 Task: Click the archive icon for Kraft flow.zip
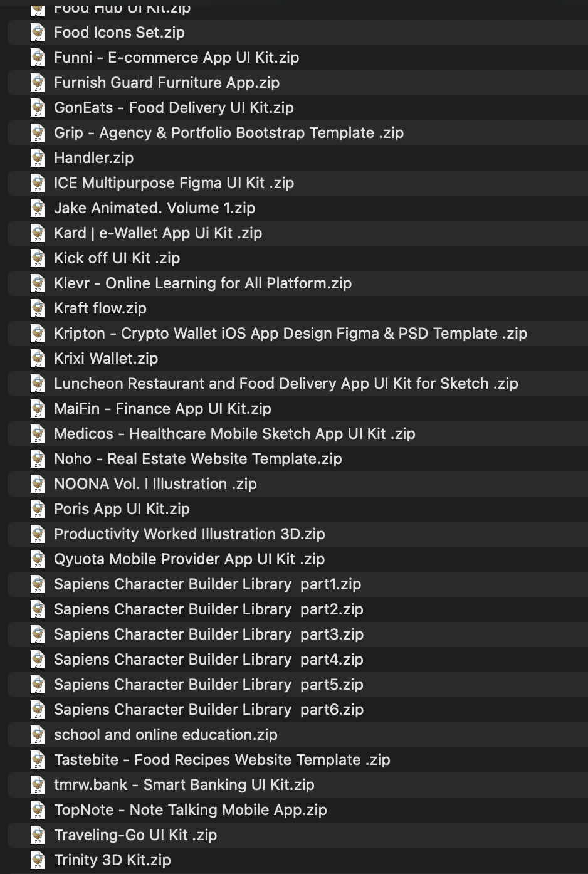pyautogui.click(x=38, y=308)
